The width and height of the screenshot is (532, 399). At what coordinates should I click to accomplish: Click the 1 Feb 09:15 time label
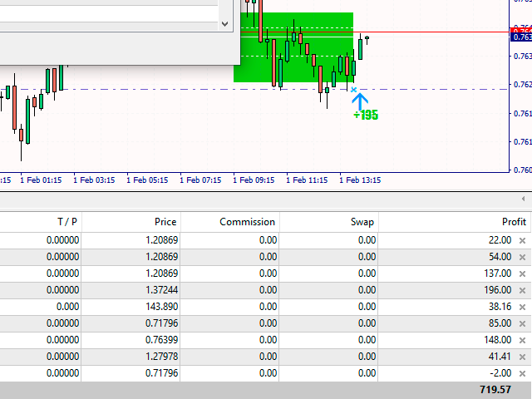coord(254,180)
